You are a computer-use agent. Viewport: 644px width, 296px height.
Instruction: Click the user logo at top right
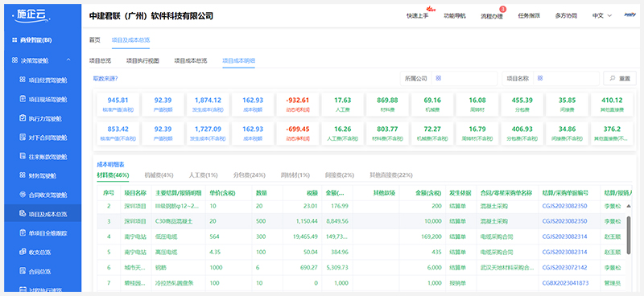point(630,14)
